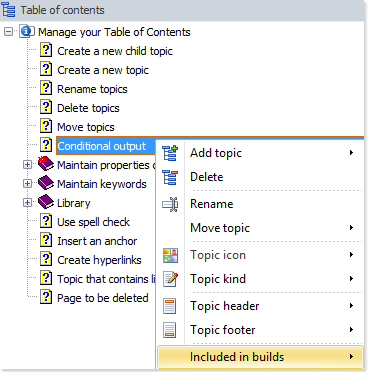This screenshot has width=368, height=373.
Task: Click the Delete tree-minus icon in context menu
Action: click(170, 177)
